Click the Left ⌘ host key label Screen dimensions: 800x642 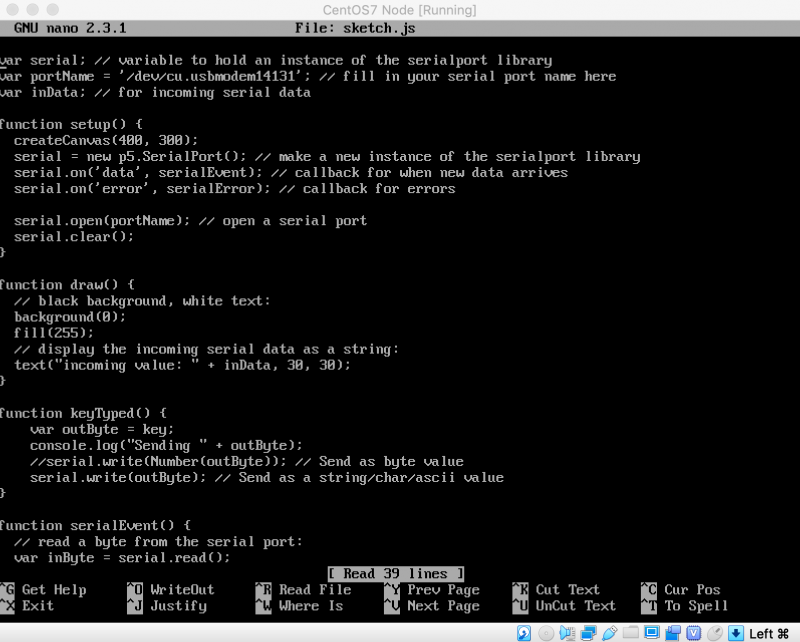769,634
